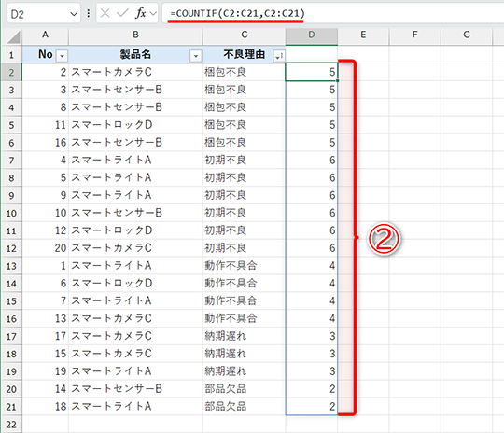Click No value 15 in row 18
The height and width of the screenshot is (433, 504).
click(61, 354)
